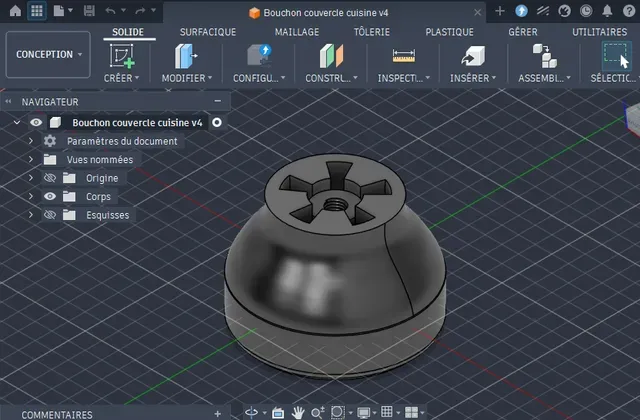Viewport: 640px width, 420px height.
Task: Switch to the GÉRER tab
Action: [523, 32]
